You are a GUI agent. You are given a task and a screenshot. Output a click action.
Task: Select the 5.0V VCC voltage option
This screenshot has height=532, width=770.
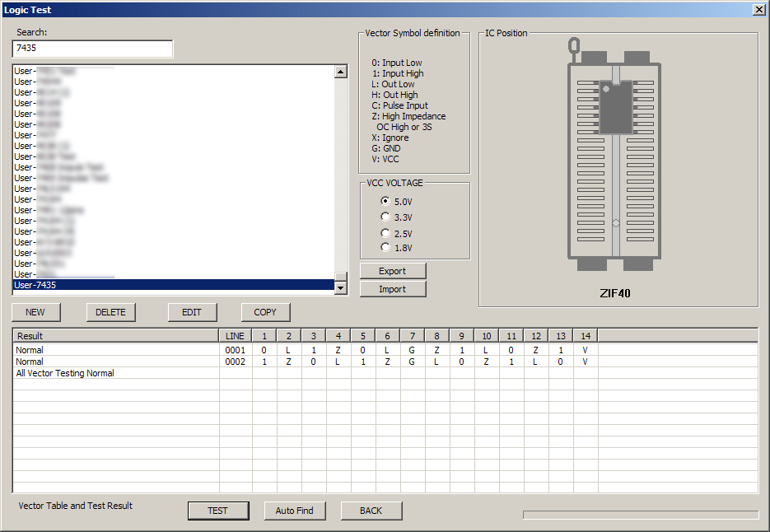pyautogui.click(x=385, y=200)
